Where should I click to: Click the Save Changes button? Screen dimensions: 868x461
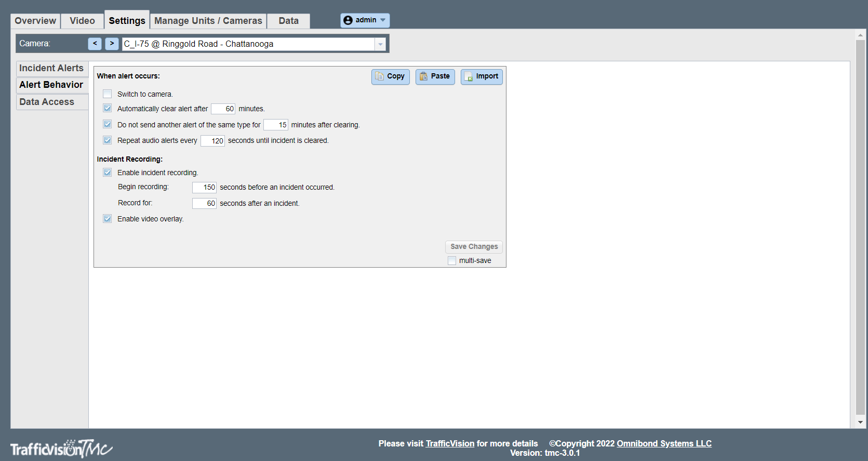[x=474, y=246]
